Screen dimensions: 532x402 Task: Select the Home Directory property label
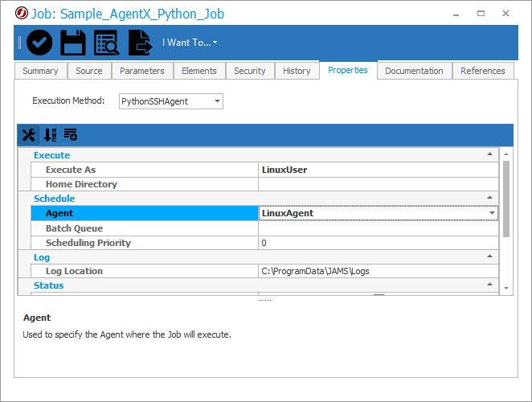pos(81,184)
